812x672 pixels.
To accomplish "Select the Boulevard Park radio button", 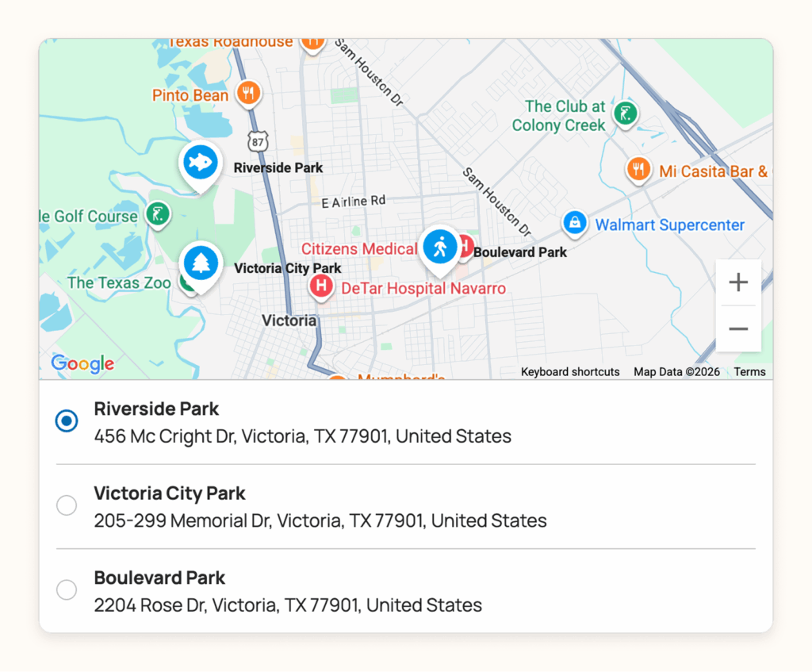I will (67, 589).
